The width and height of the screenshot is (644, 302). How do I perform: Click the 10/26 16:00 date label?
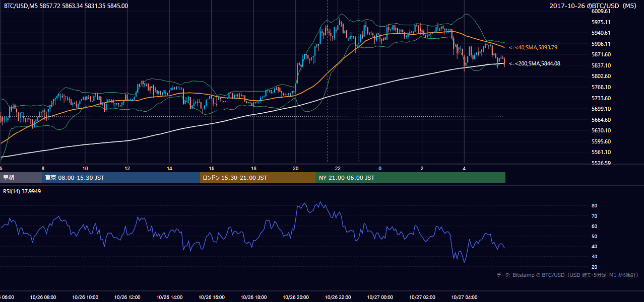[x=212, y=297]
